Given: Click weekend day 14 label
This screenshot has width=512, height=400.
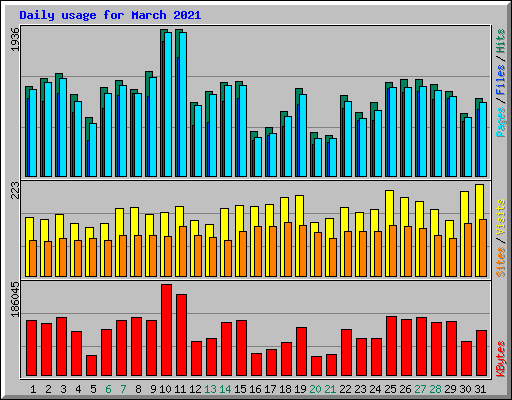Looking at the screenshot, I should [225, 389].
